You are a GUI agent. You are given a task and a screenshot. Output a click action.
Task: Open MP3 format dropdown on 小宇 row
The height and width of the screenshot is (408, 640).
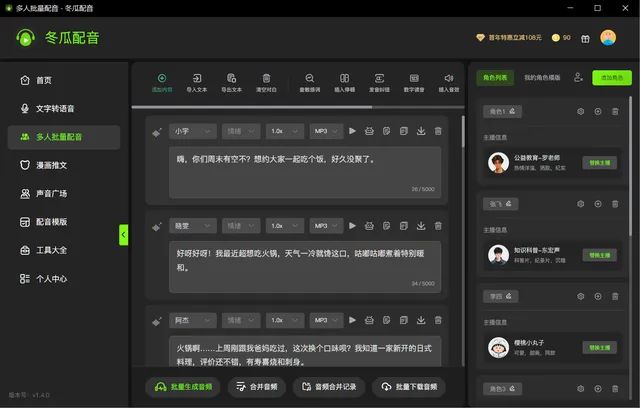pyautogui.click(x=326, y=131)
